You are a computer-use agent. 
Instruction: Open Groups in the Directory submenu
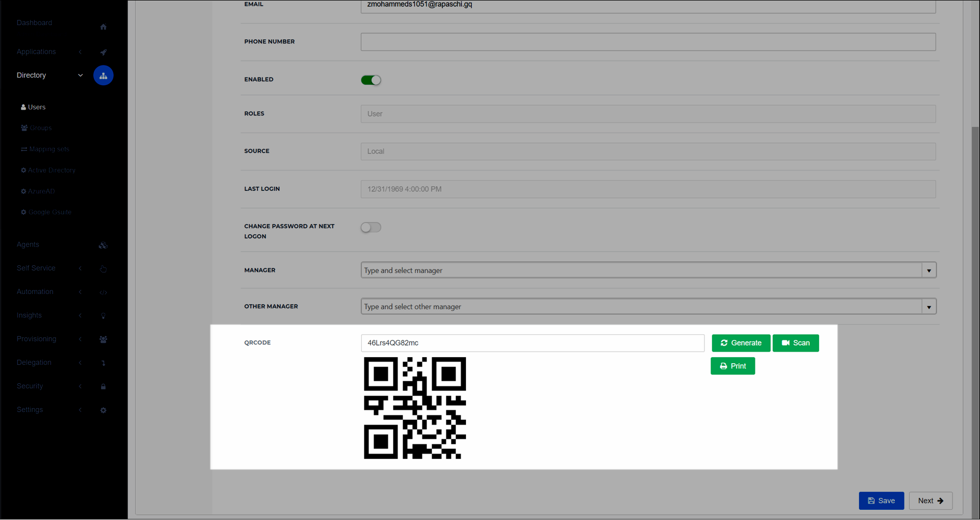point(36,128)
